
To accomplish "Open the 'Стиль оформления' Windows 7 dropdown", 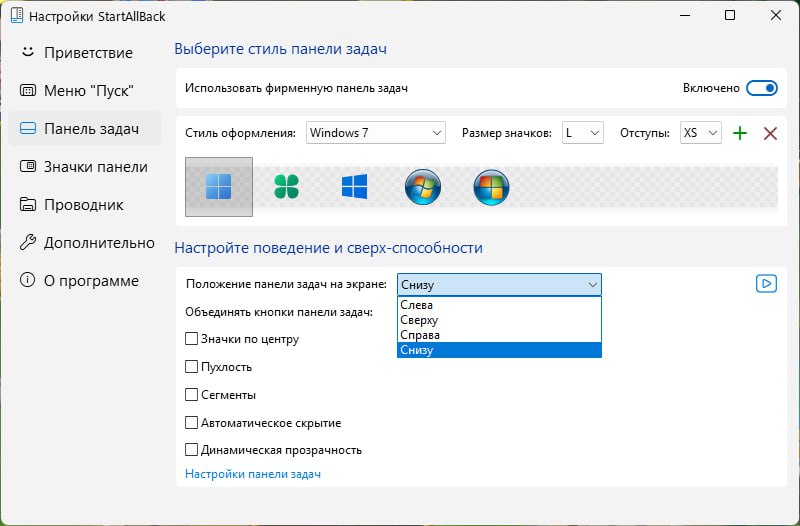I will coord(375,133).
